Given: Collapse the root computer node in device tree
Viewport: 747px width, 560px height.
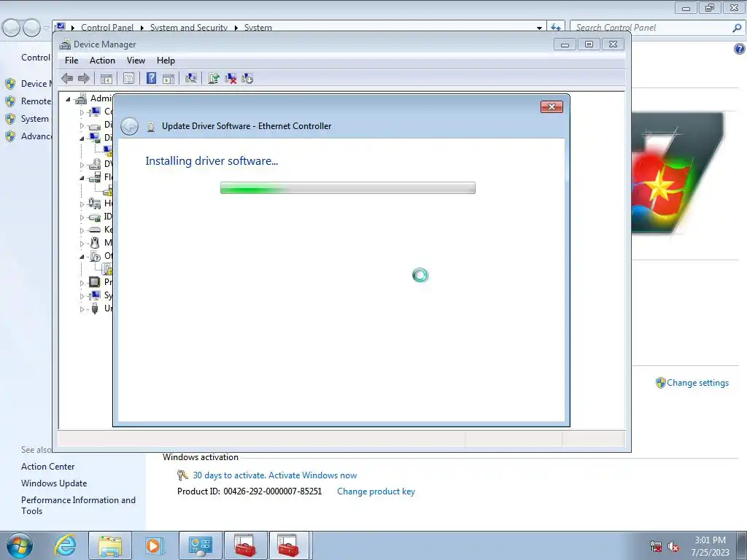Looking at the screenshot, I should (x=68, y=99).
